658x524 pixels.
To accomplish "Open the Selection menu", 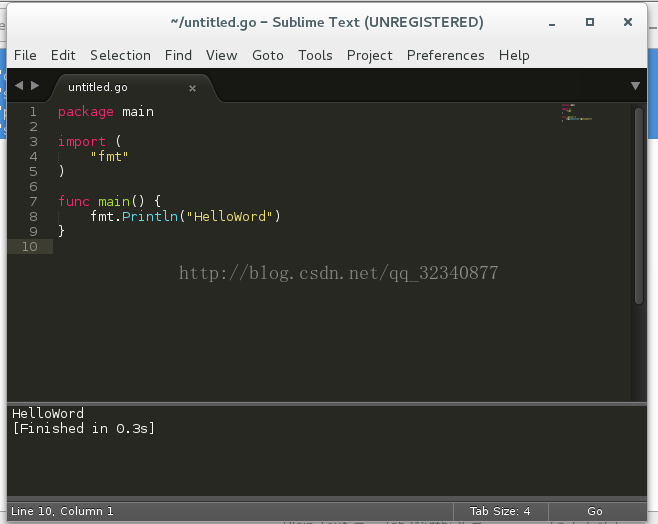I will click(120, 55).
